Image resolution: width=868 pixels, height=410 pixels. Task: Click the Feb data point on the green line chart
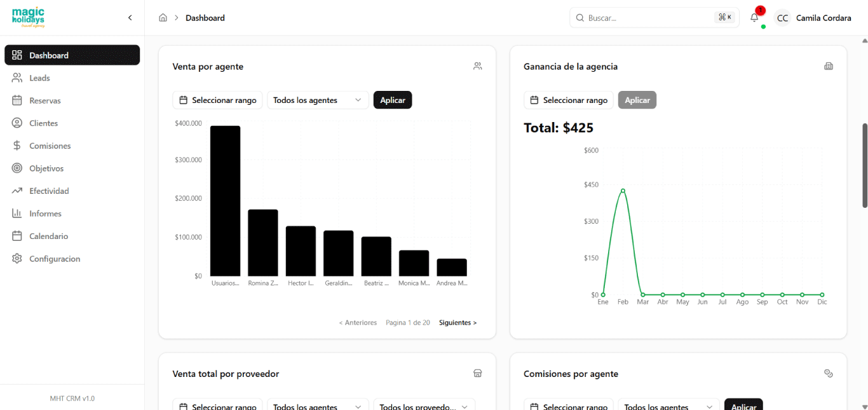click(623, 191)
